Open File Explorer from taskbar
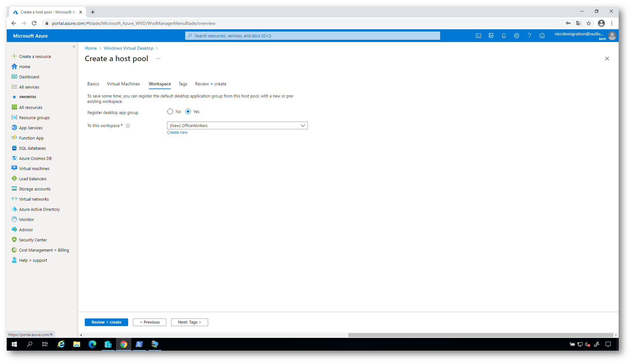 76,344
